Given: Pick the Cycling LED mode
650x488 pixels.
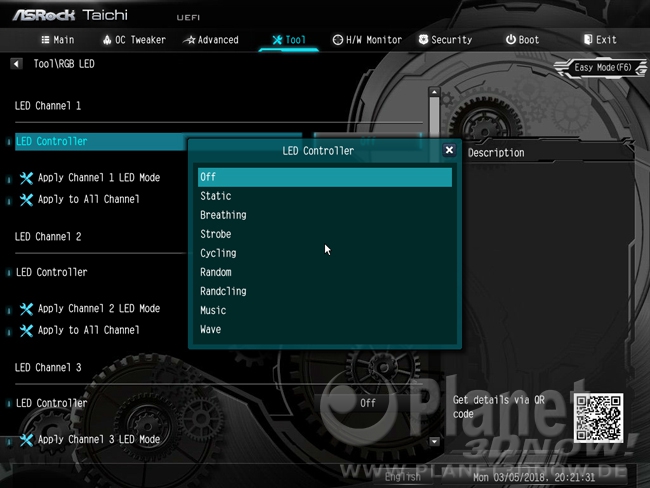Looking at the screenshot, I should [325, 253].
